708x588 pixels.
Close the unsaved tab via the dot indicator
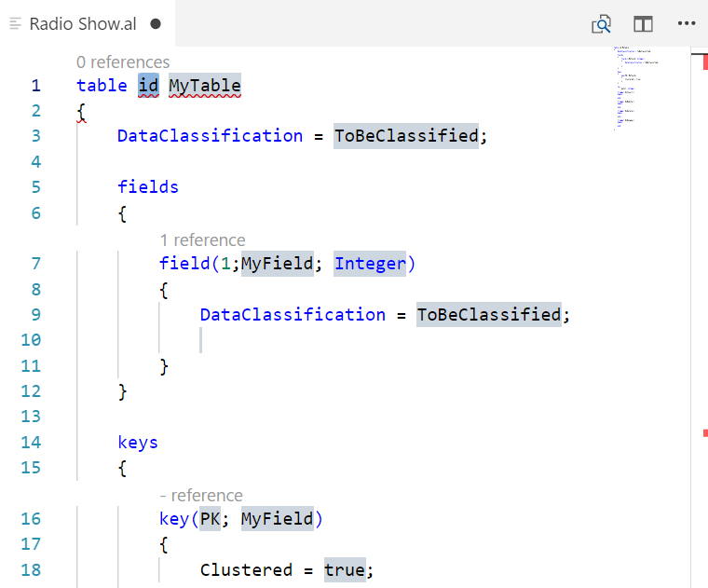pyautogui.click(x=156, y=24)
